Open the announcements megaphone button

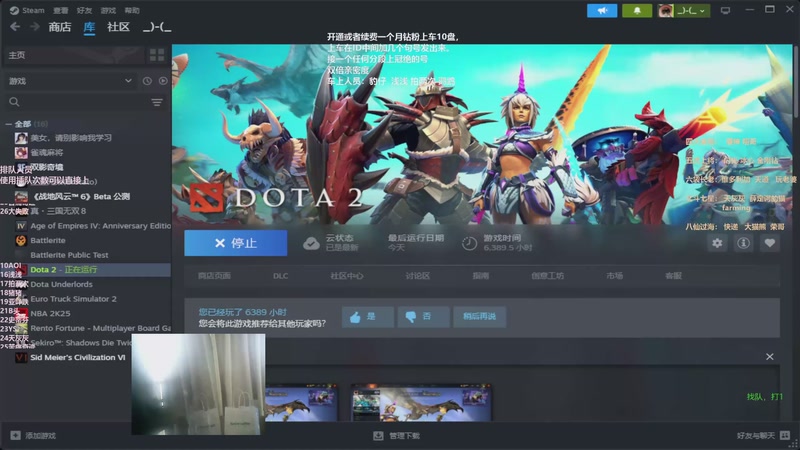tap(602, 11)
